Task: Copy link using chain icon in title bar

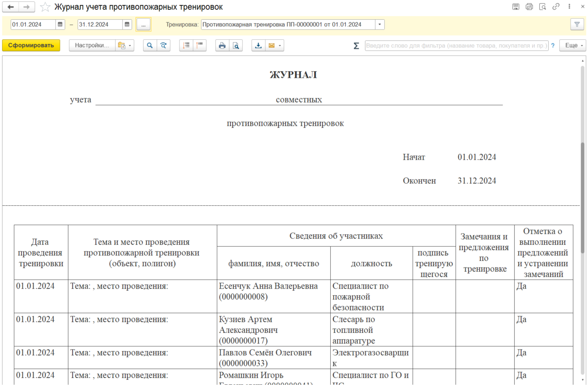Action: click(x=556, y=7)
